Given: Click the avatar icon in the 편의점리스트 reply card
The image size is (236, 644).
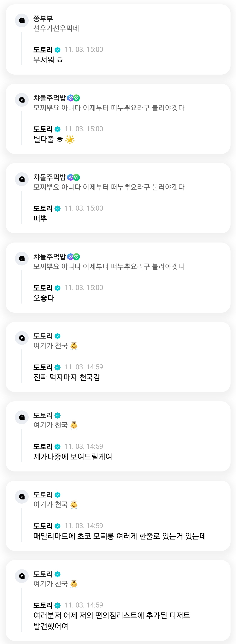Looking at the screenshot, I should click(22, 576).
